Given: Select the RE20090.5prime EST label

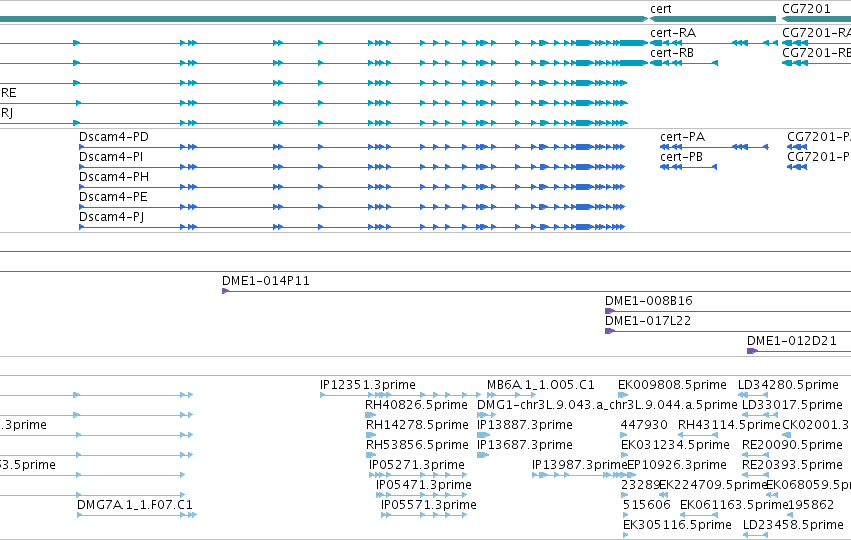Looking at the screenshot, I should 792,445.
